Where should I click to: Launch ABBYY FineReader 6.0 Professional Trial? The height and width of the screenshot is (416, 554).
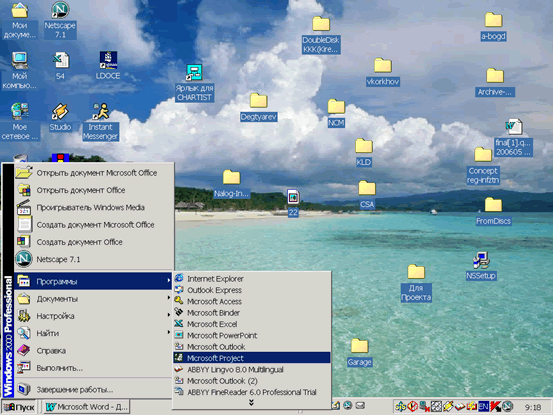point(252,392)
